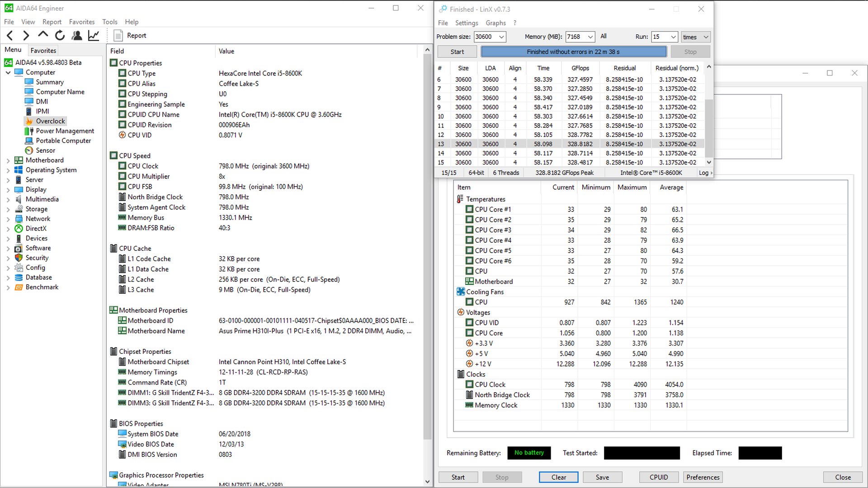868x488 pixels.
Task: Go forward using AIDA64 forward arrow
Action: [x=26, y=35]
